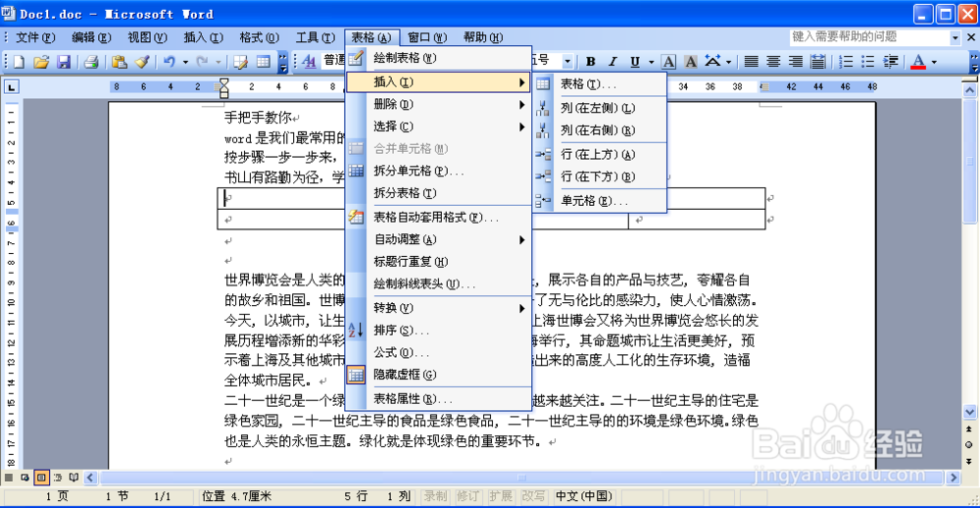
Task: Choose 行(在下方) to insert a row below
Action: click(x=600, y=178)
